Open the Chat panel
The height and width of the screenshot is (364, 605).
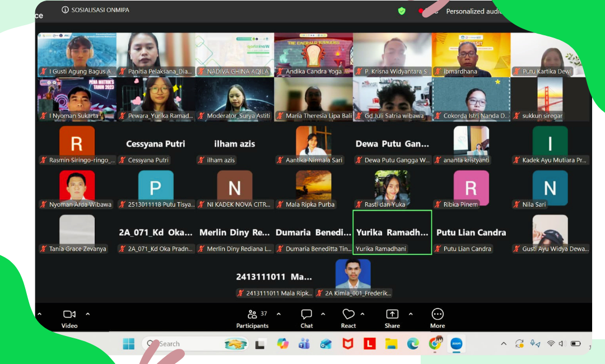point(306,318)
